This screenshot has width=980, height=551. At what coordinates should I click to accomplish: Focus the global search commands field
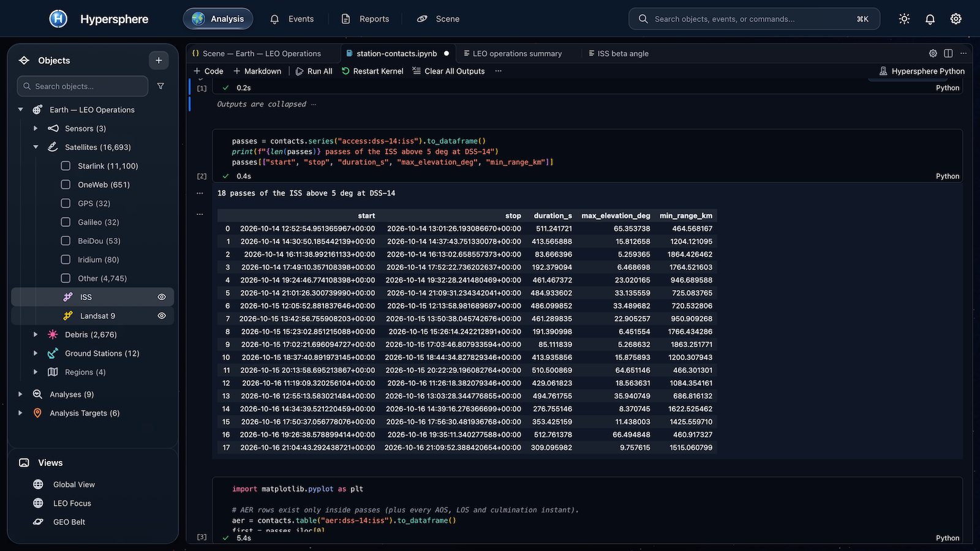click(x=754, y=19)
